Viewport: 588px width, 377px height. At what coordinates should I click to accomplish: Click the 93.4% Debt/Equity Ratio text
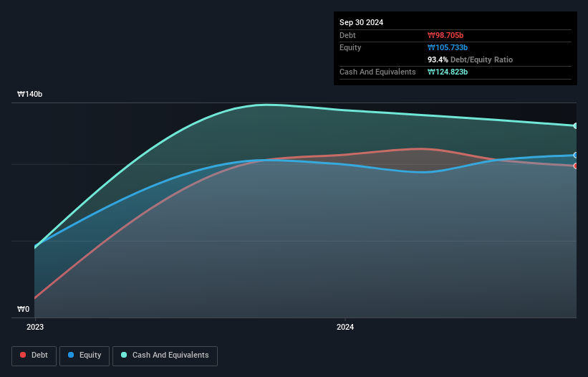pyautogui.click(x=470, y=59)
